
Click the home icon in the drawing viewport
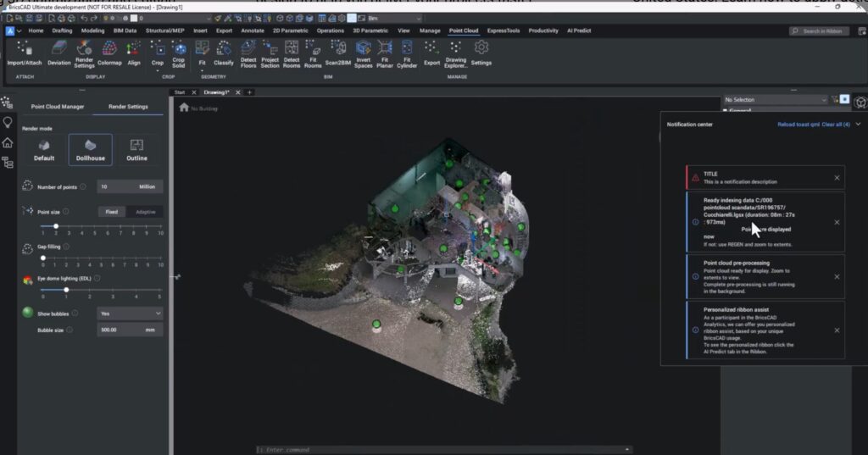tap(184, 108)
